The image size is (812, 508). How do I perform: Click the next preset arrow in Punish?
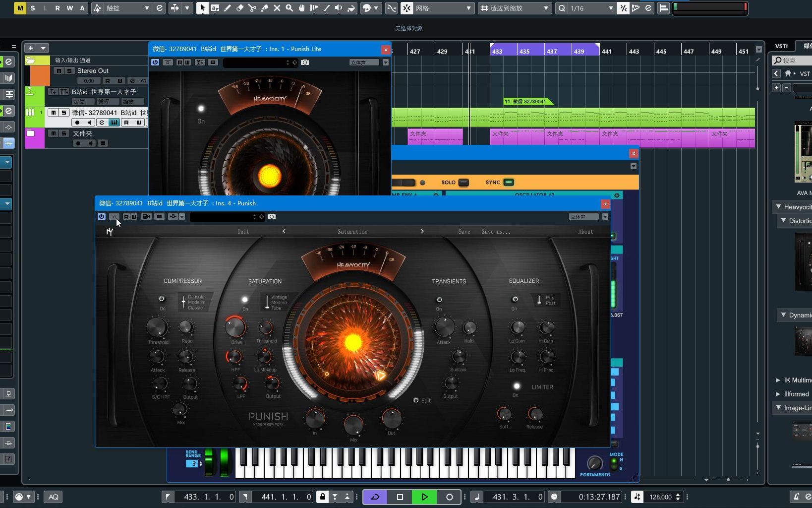tap(422, 231)
